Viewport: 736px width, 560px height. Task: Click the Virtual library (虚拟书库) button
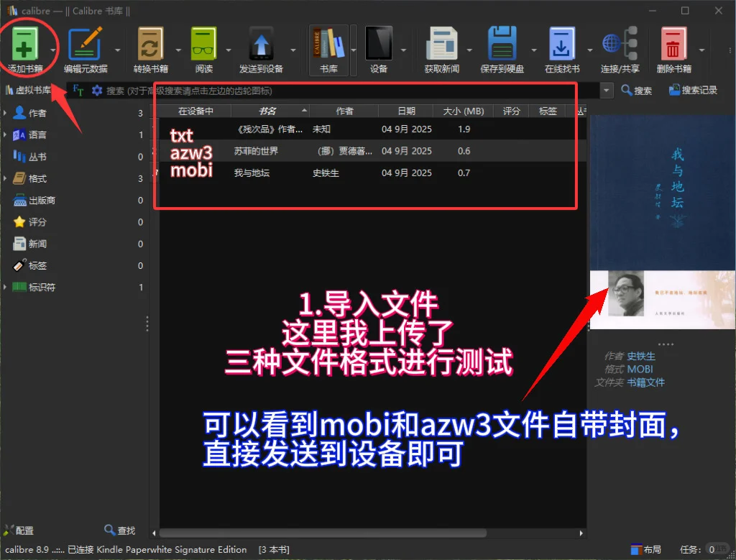[28, 90]
